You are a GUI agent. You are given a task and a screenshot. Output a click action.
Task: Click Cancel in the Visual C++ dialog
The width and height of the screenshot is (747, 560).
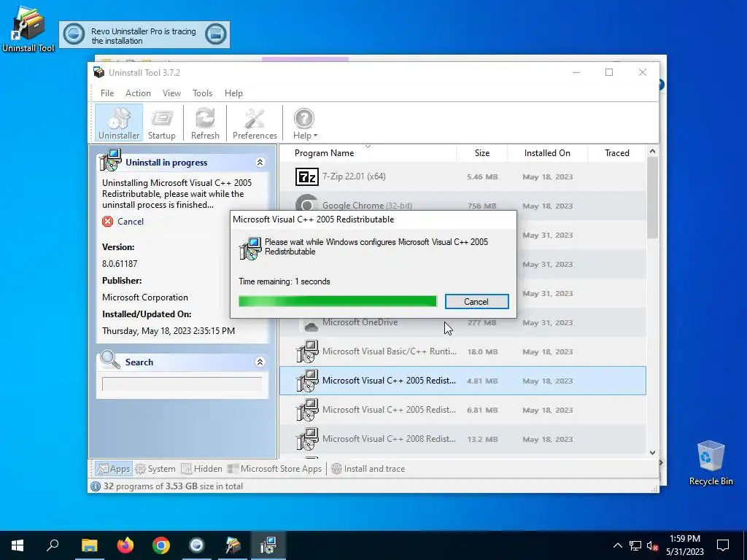(476, 301)
